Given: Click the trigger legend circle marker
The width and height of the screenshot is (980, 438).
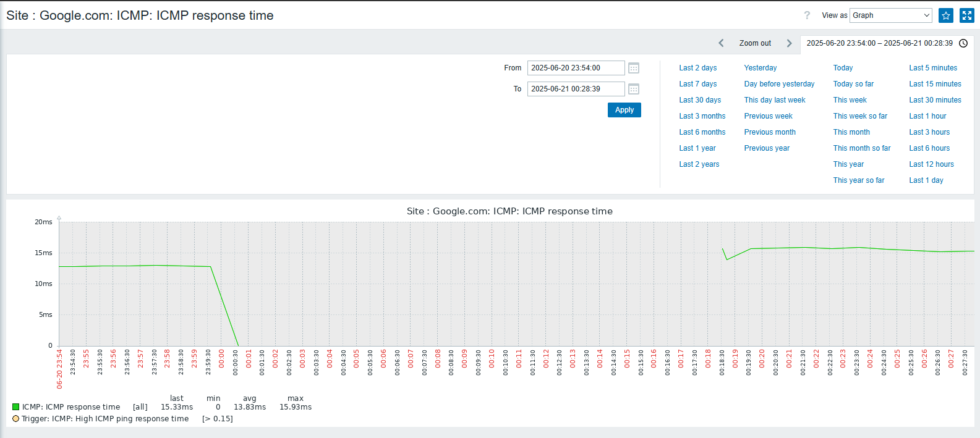Looking at the screenshot, I should [16, 419].
